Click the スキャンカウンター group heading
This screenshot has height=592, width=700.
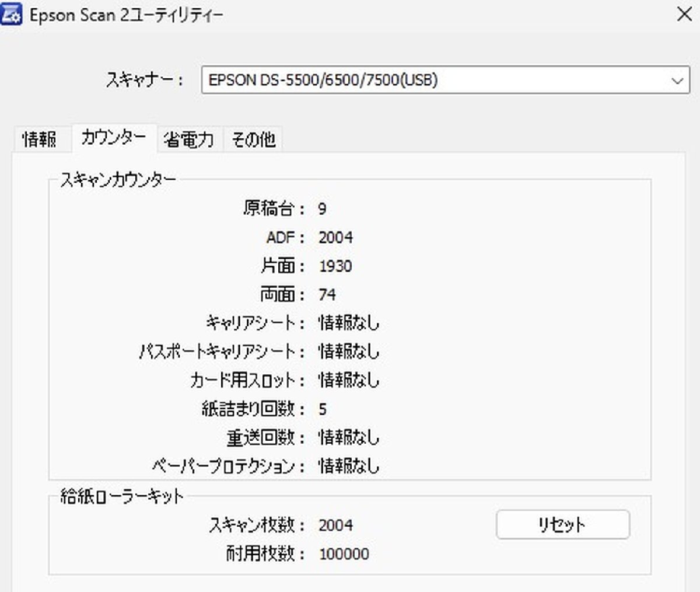click(x=118, y=179)
